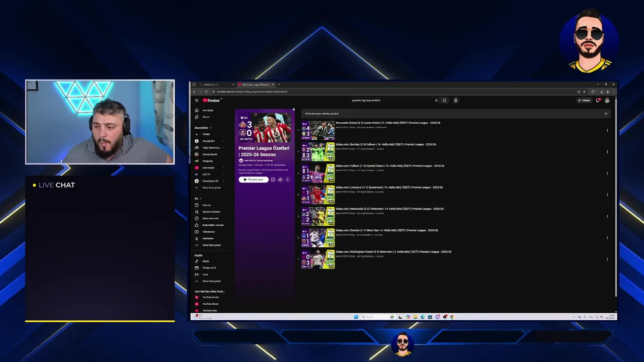Open Newcastle United (4-3) Leeds United video title
Viewport: 644px width, 362px height.
(388, 123)
